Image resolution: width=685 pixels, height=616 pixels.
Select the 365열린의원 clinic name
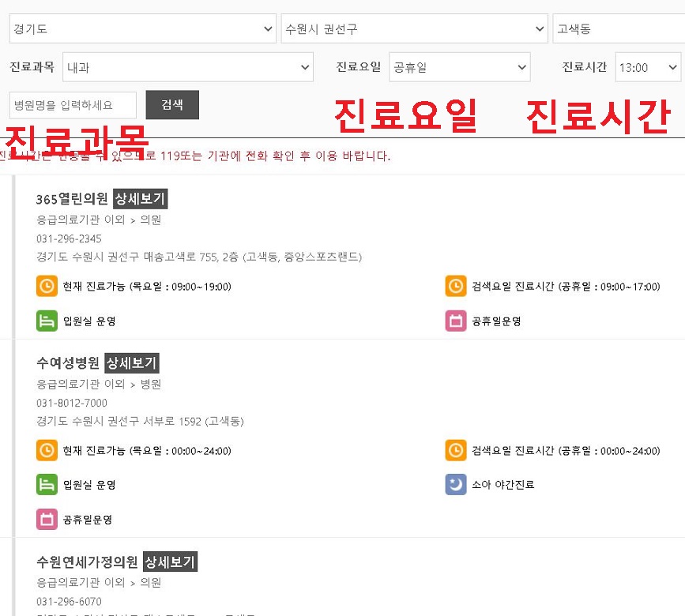72,199
